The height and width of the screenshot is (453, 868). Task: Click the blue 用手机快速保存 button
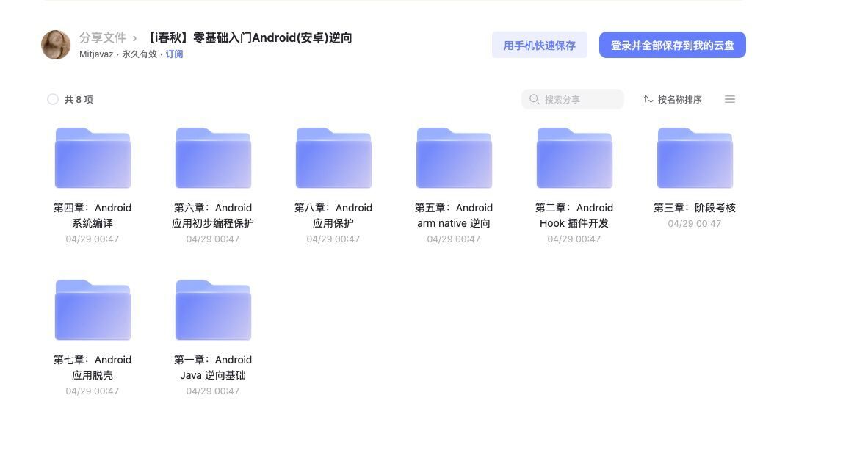click(x=540, y=45)
